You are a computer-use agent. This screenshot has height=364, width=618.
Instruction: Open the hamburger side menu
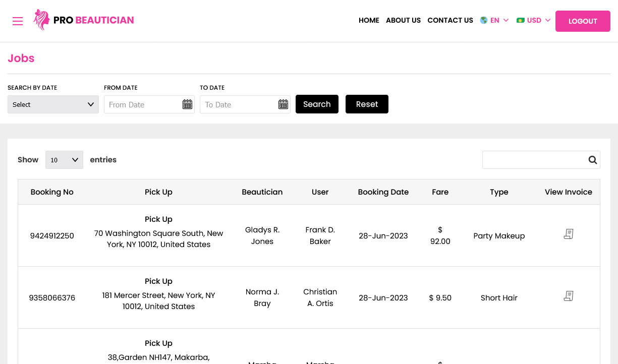point(18,21)
